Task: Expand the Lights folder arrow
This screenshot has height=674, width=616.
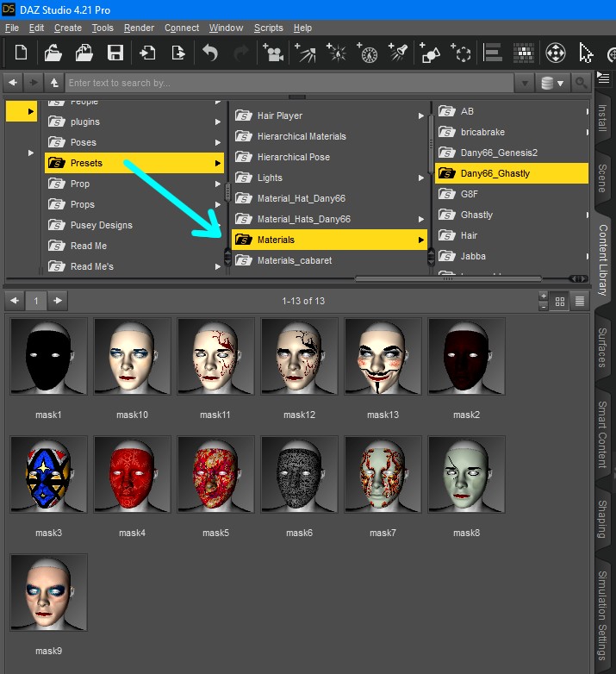Action: (421, 178)
